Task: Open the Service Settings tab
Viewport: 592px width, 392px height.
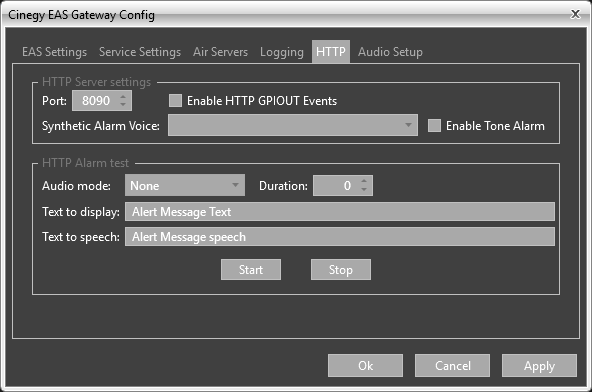Action: click(140, 52)
